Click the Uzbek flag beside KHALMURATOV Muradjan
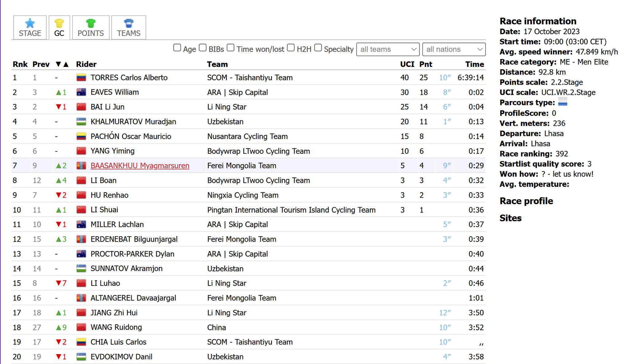This screenshot has height=364, width=629. click(x=81, y=122)
